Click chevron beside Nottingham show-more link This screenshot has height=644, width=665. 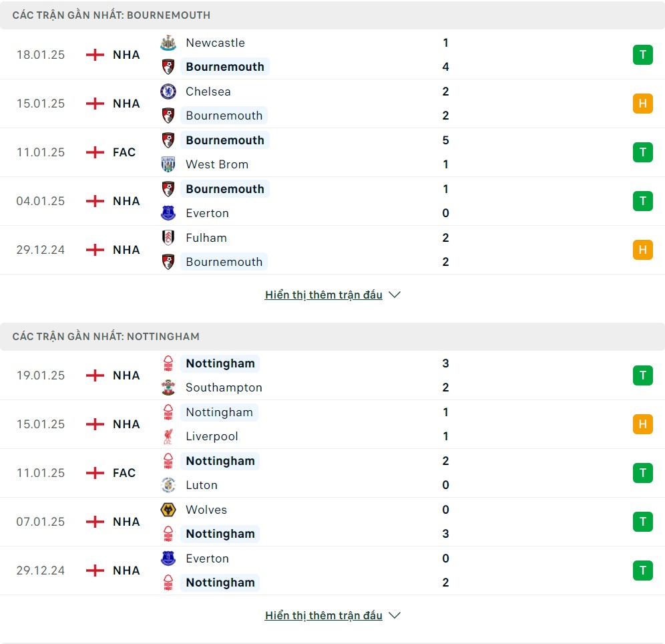coord(395,615)
